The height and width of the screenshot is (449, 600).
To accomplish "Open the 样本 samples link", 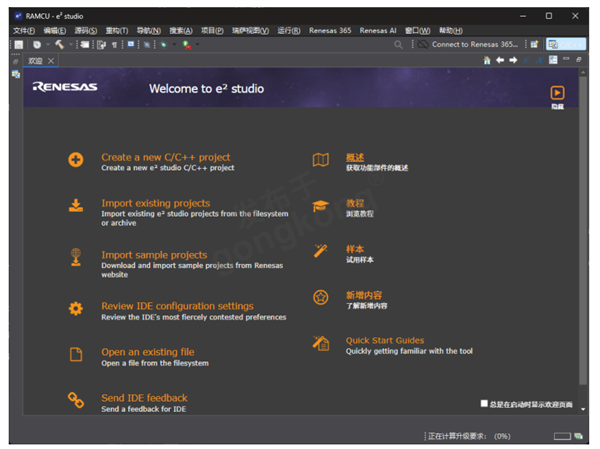I will [x=355, y=249].
